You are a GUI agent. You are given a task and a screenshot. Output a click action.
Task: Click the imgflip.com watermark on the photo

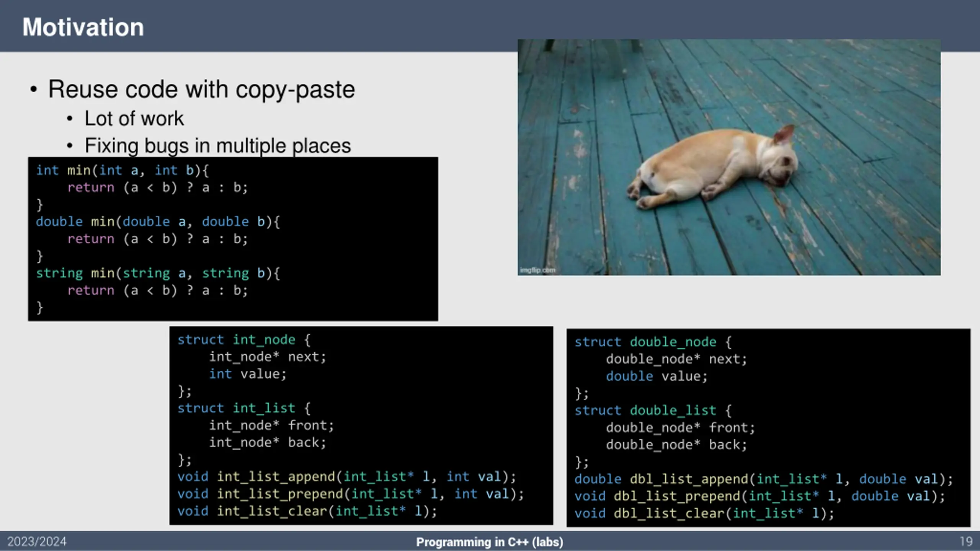pos(537,270)
